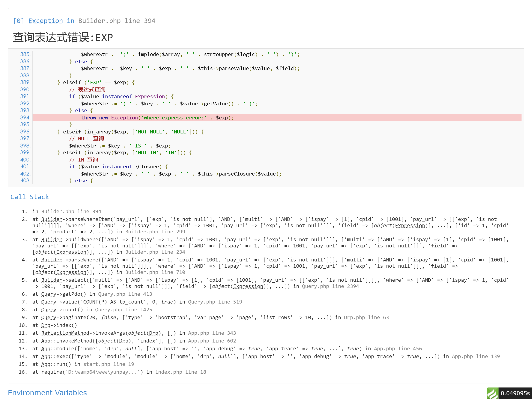
Task: Click Drp abbreviation in index() frame
Action: [45, 325]
